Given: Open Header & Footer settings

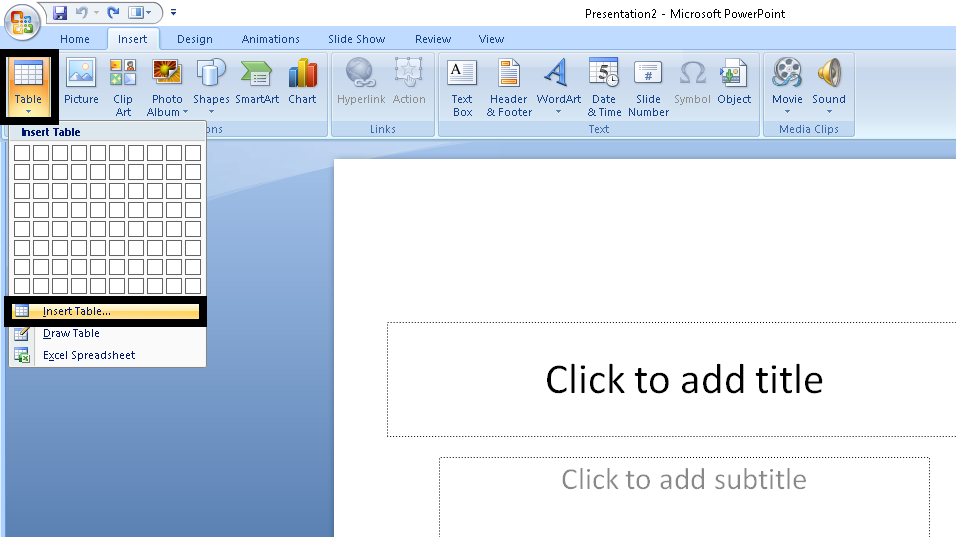Looking at the screenshot, I should tap(509, 87).
